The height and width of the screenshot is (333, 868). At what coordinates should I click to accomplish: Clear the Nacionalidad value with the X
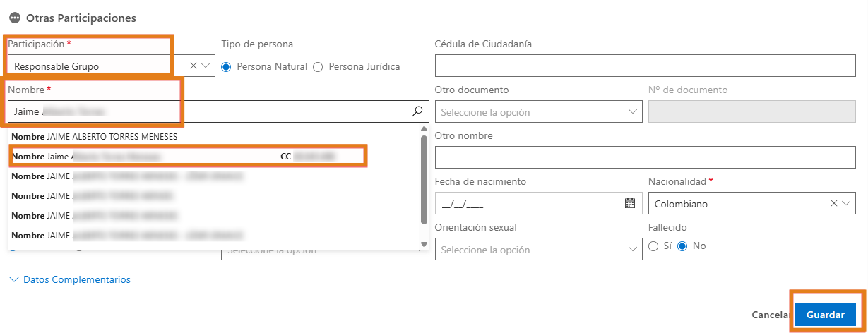(834, 203)
